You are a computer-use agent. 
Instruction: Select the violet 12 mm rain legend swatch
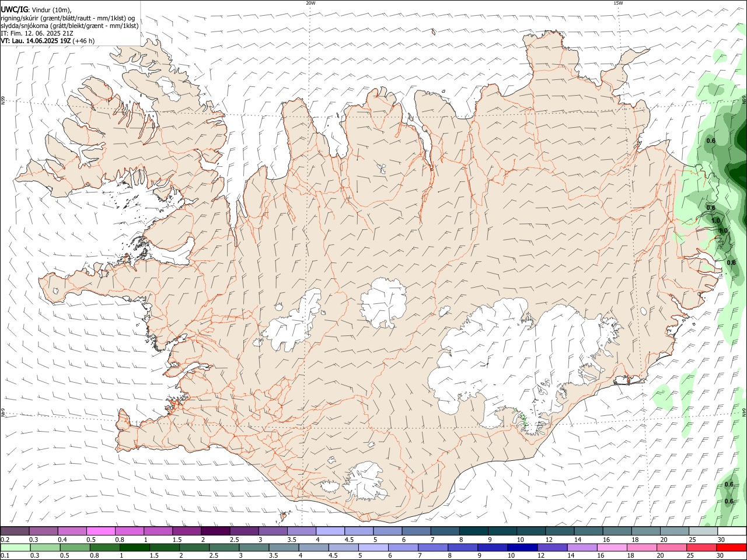(x=551, y=547)
